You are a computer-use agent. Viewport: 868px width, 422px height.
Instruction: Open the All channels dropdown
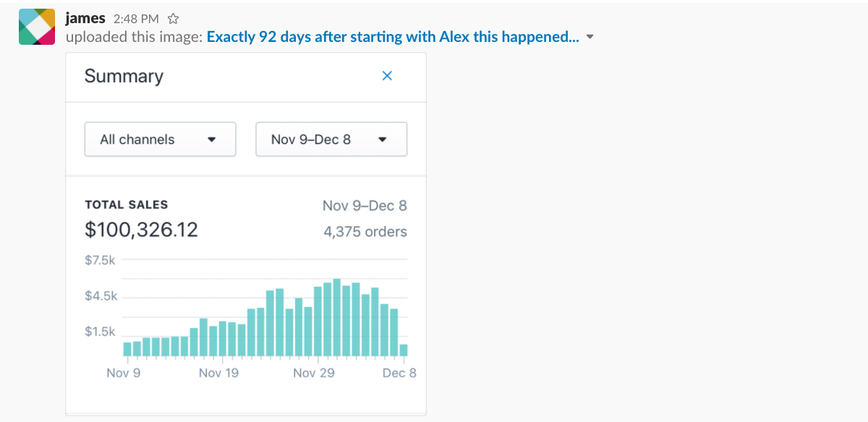pos(161,139)
